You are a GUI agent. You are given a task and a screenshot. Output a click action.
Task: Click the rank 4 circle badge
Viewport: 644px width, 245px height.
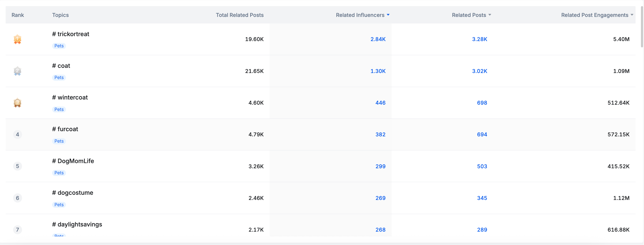coord(17,134)
